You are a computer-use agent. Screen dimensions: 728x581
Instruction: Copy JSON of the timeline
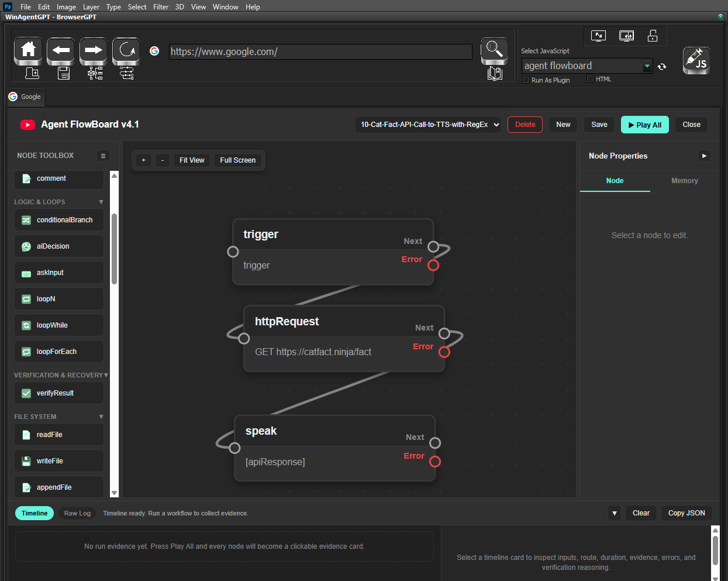[x=686, y=513]
